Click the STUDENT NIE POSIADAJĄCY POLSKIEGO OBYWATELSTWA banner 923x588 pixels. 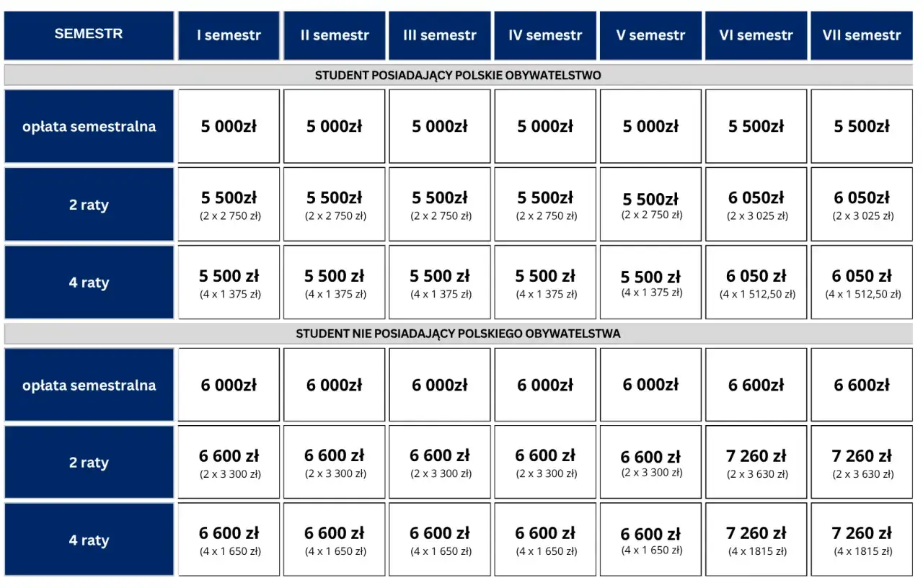coord(458,334)
